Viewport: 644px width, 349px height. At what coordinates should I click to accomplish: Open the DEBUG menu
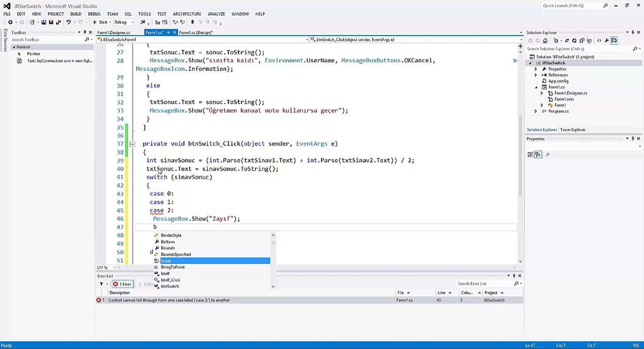[94, 14]
